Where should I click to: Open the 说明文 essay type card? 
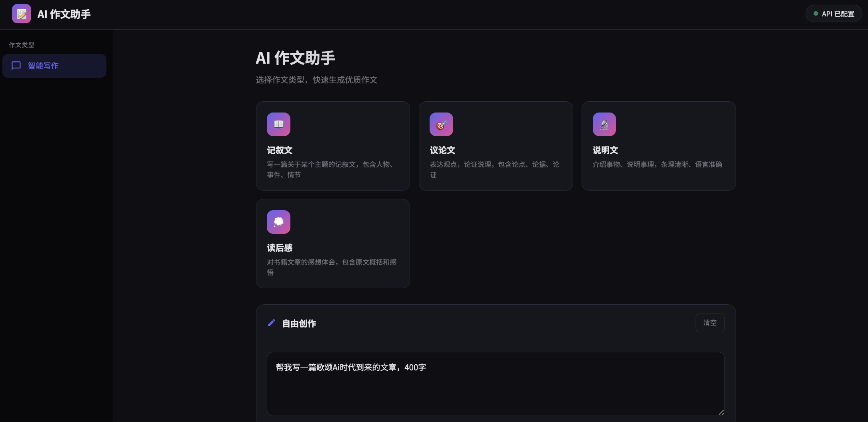pos(658,146)
